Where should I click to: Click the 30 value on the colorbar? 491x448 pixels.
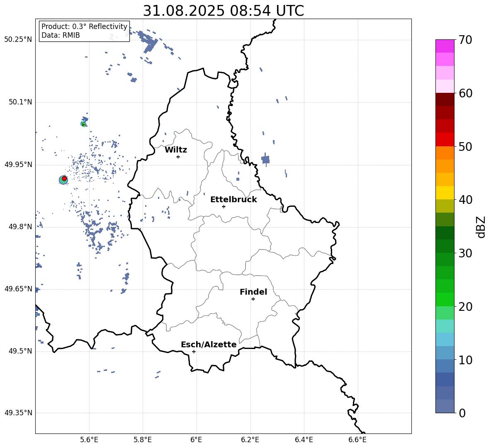tap(465, 253)
